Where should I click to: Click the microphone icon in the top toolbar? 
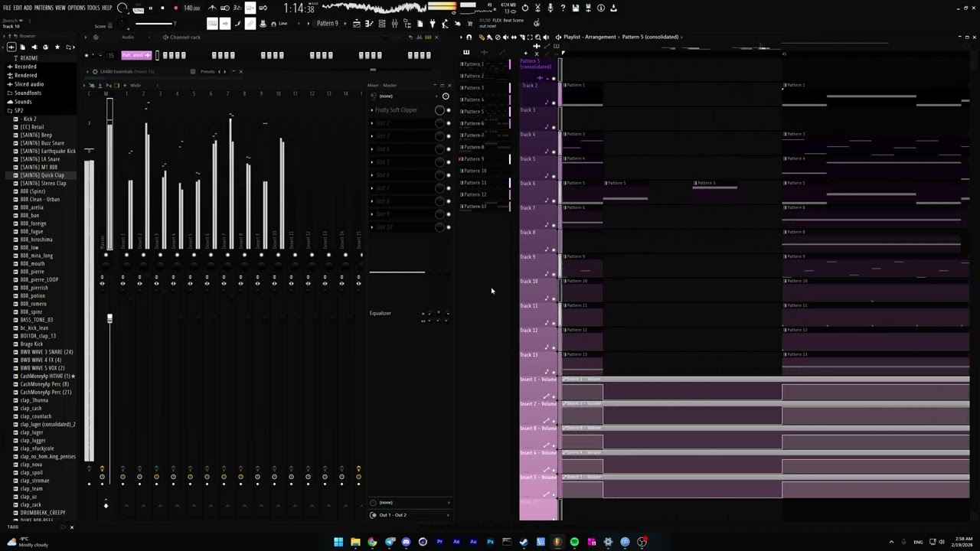pos(550,8)
